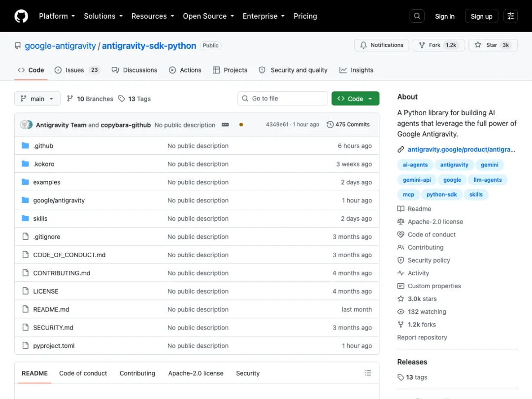
Task: Select the Apache-2.0 license README tab
Action: pos(196,373)
